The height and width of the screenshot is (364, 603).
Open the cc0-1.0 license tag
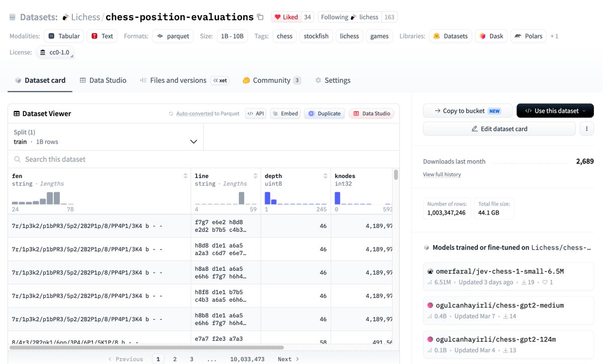55,52
